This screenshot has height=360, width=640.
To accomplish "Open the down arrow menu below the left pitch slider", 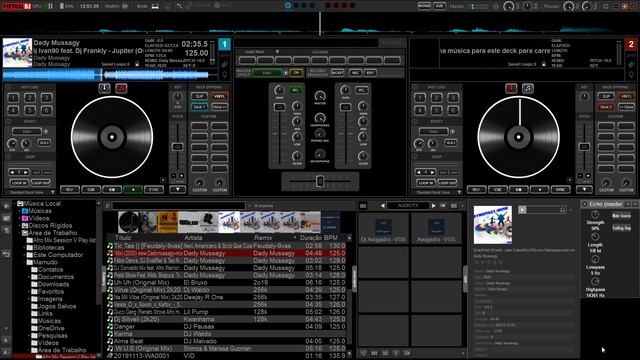I will [x=178, y=189].
